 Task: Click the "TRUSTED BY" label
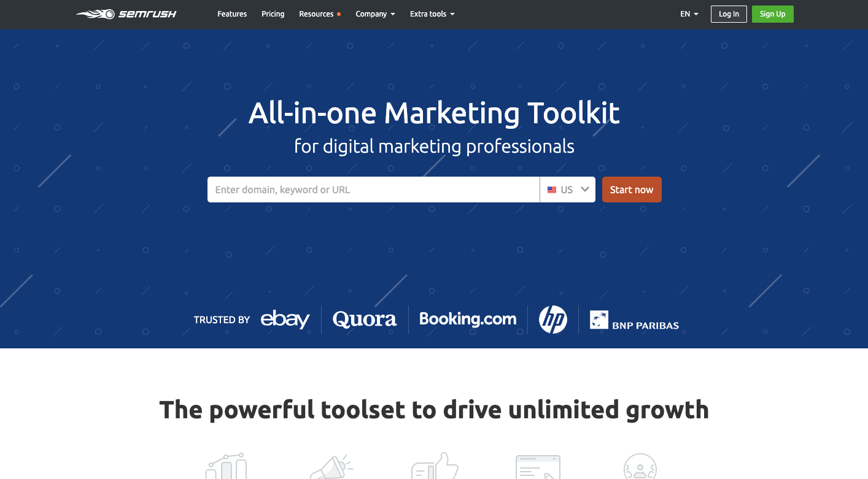(222, 320)
